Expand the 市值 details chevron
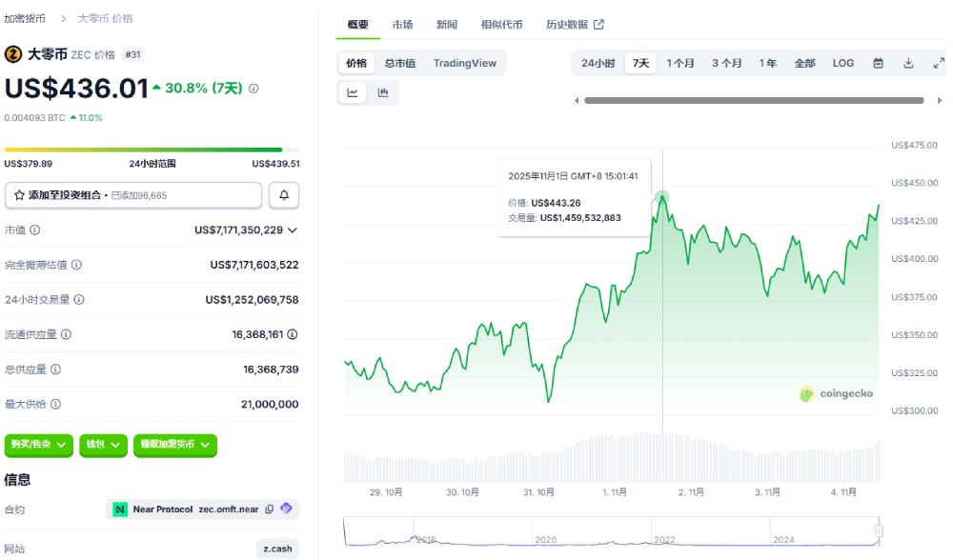The width and height of the screenshot is (953, 560). [x=293, y=230]
